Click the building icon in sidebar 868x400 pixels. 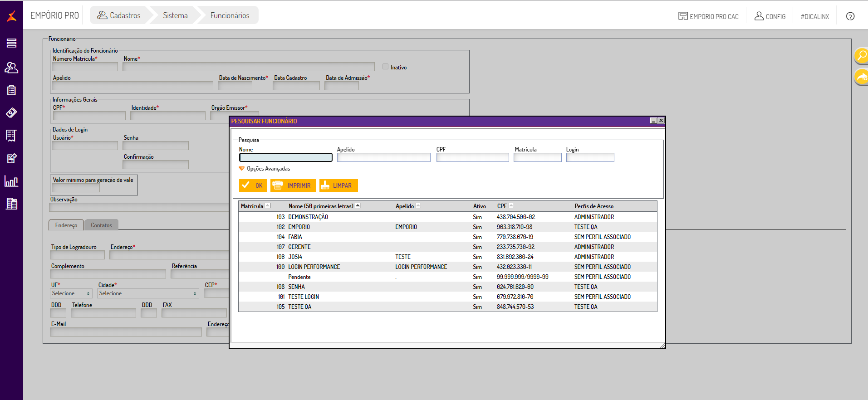11,204
